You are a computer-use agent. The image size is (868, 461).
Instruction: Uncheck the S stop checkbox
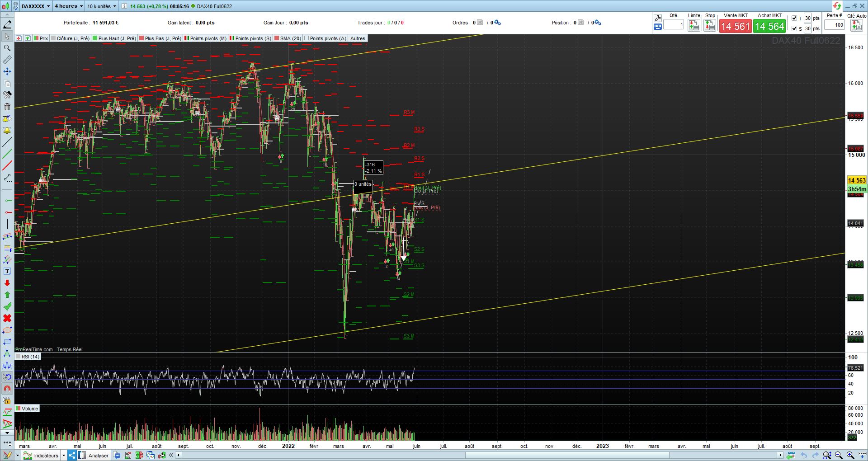pos(794,28)
